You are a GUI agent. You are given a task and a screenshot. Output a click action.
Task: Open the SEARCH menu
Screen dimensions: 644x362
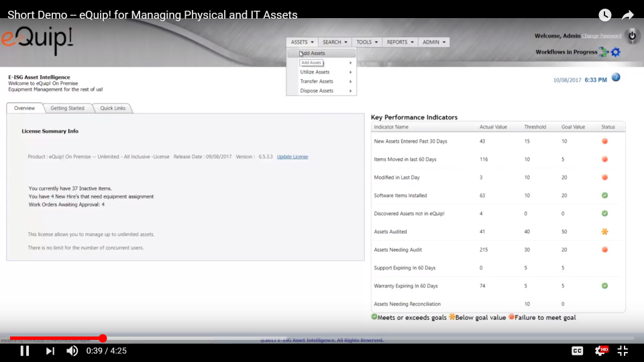pos(335,42)
